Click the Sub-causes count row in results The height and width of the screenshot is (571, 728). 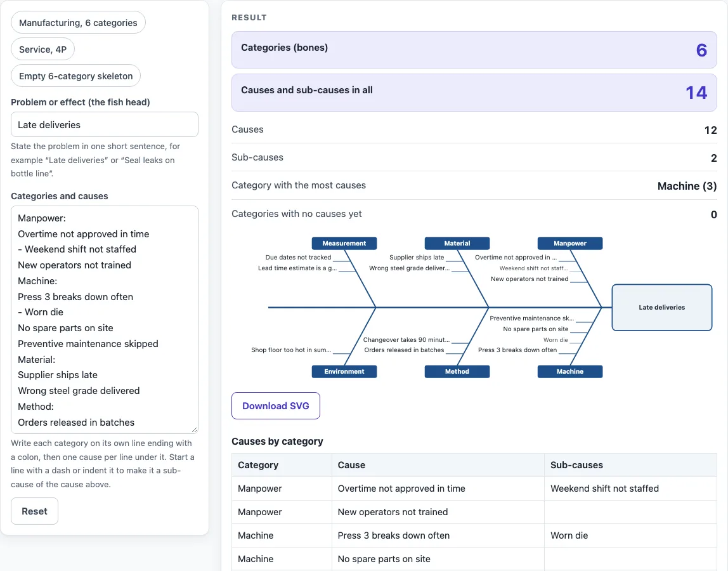[x=474, y=157]
